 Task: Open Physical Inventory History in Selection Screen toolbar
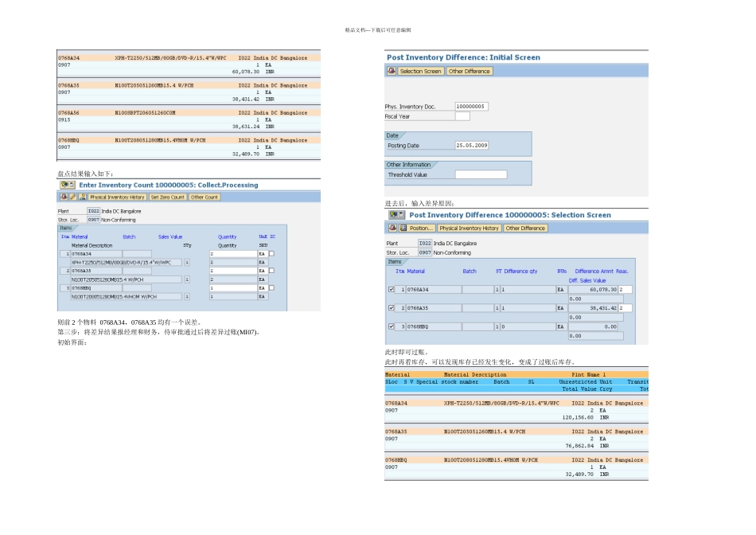(x=469, y=228)
